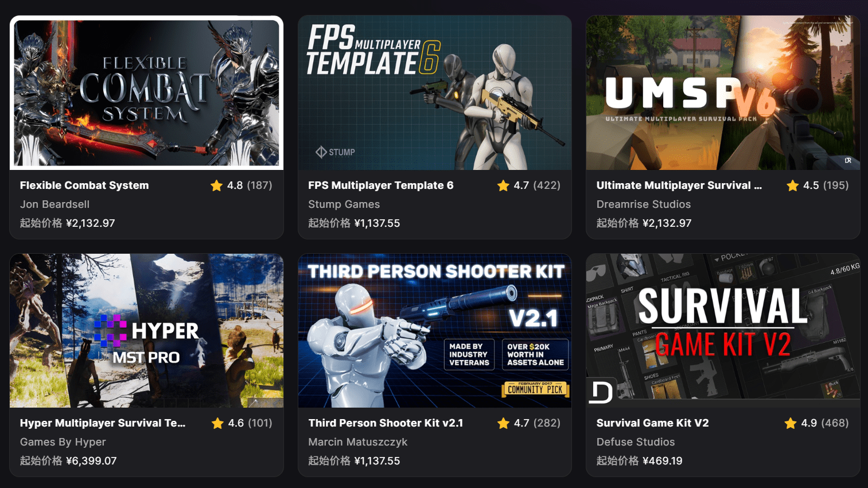This screenshot has height=488, width=868.
Task: Click the Defuse Studios D logo badge
Action: 601,392
